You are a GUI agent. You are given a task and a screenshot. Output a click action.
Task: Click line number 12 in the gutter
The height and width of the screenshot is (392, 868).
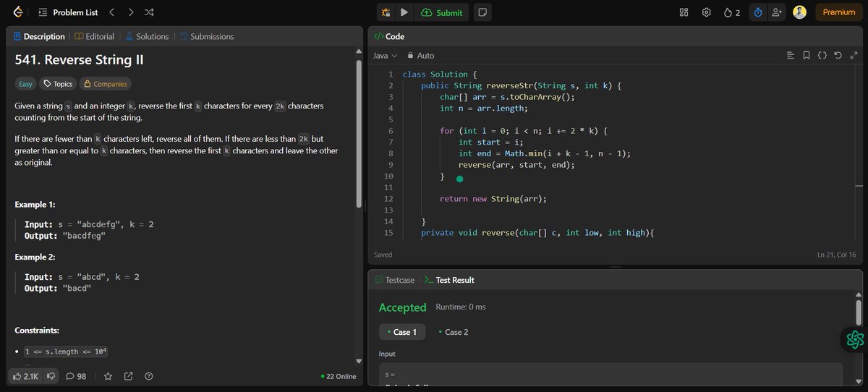388,198
